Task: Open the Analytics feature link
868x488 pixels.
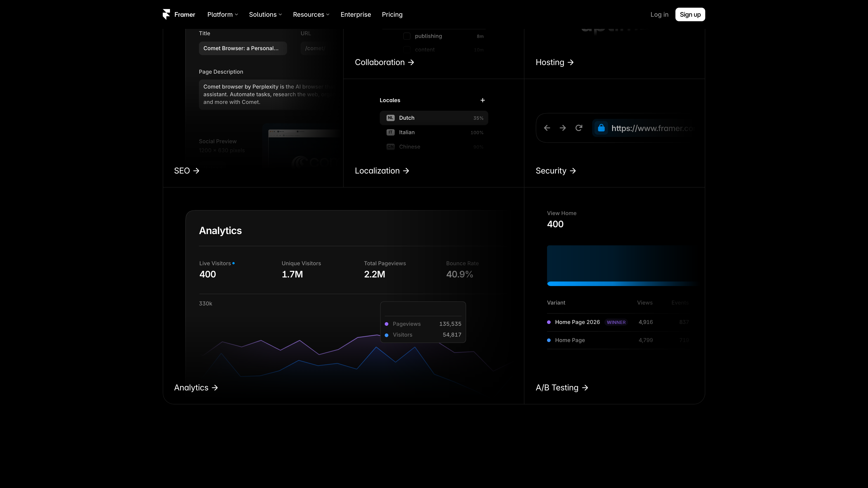Action: point(196,388)
